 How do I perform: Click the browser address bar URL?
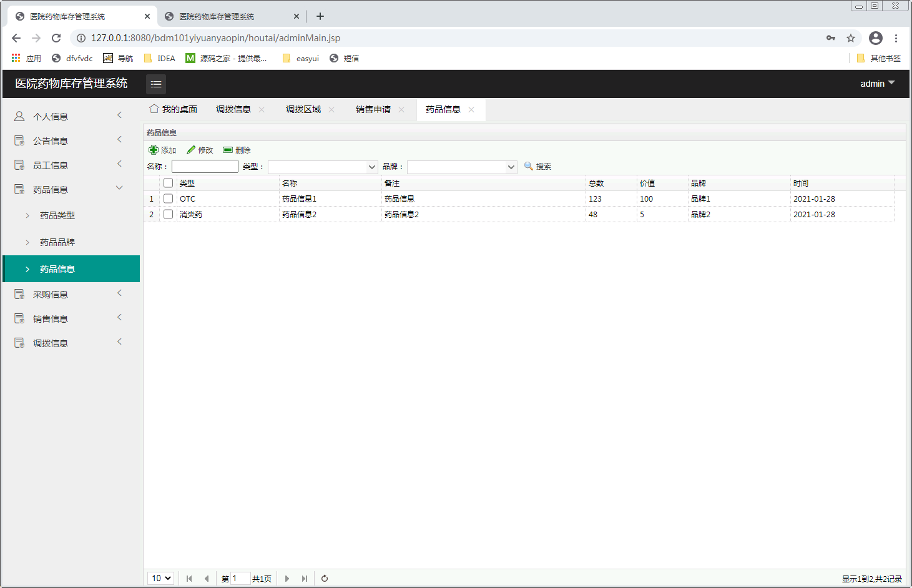pos(215,38)
